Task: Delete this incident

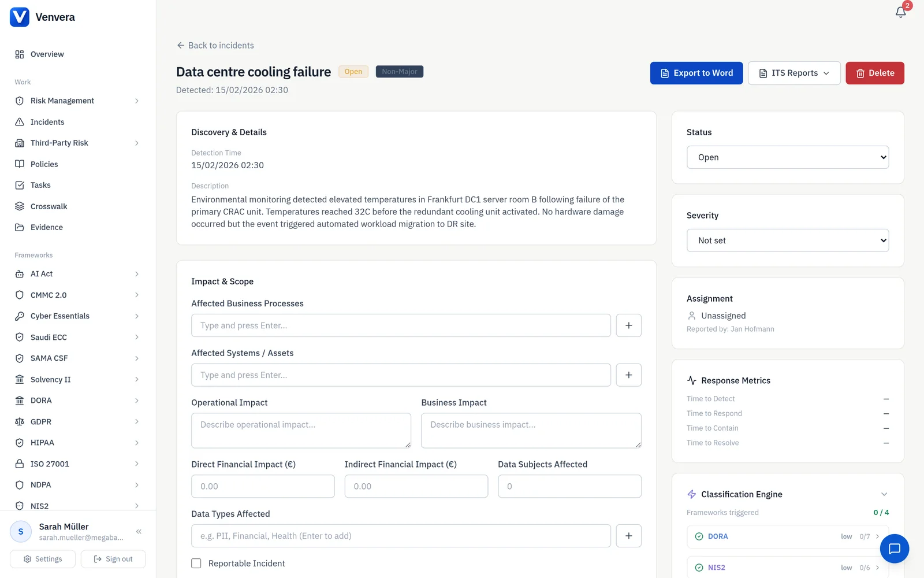Action: 875,73
